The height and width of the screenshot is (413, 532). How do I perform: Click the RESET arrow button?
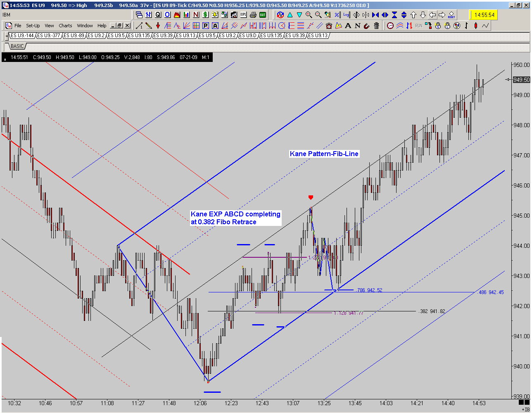451,15
